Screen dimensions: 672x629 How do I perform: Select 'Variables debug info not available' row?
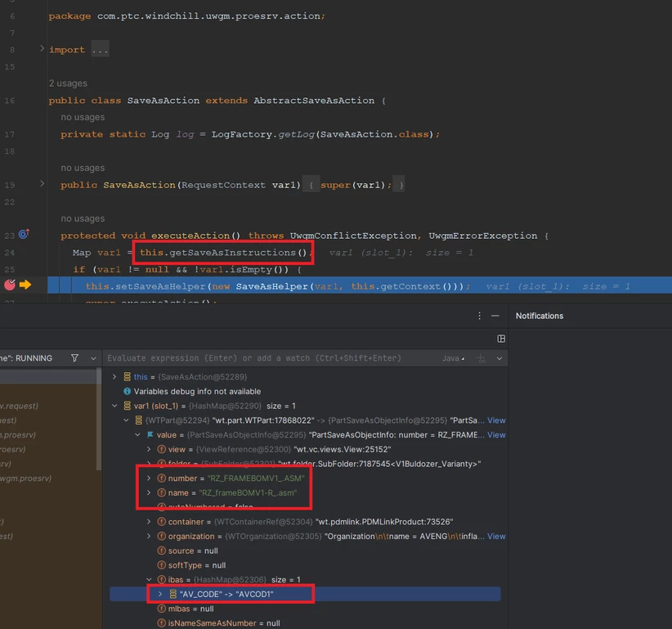(305, 391)
